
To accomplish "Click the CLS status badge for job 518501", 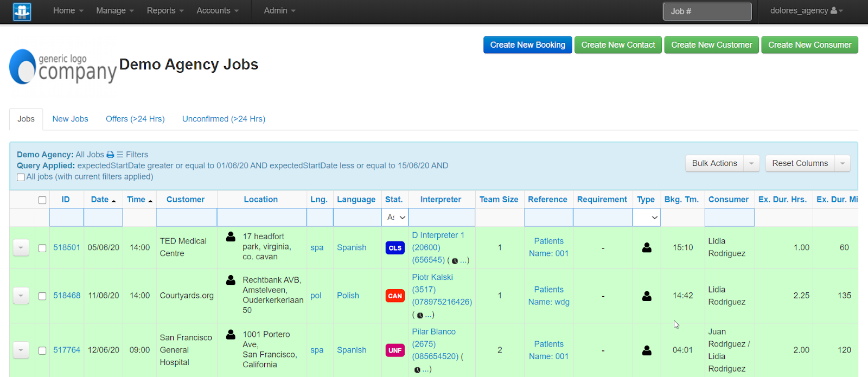I will [395, 248].
